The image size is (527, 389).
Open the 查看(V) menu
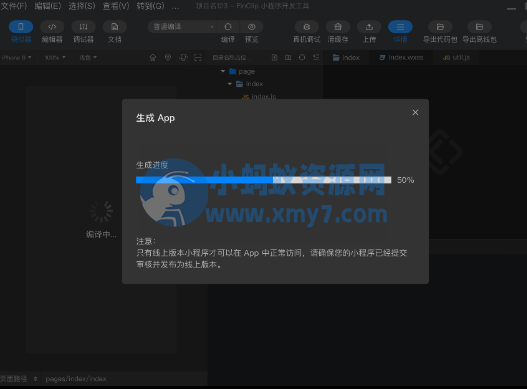116,6
